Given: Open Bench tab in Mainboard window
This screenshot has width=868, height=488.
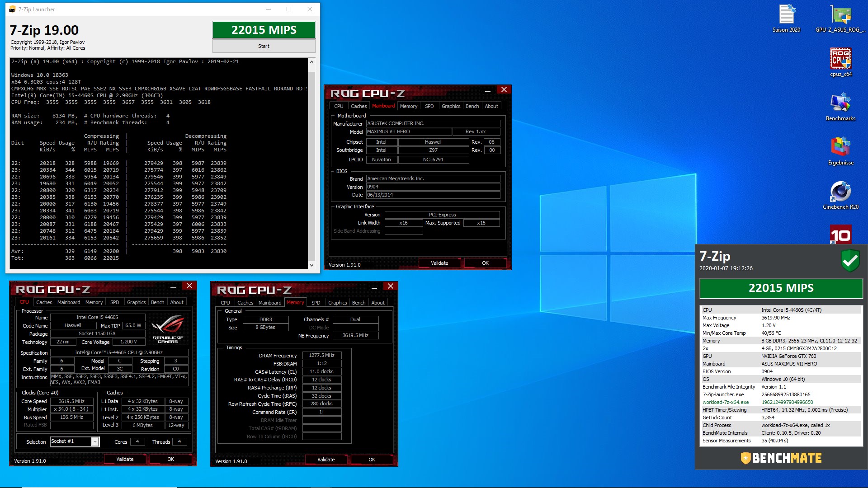Looking at the screenshot, I should [x=472, y=106].
